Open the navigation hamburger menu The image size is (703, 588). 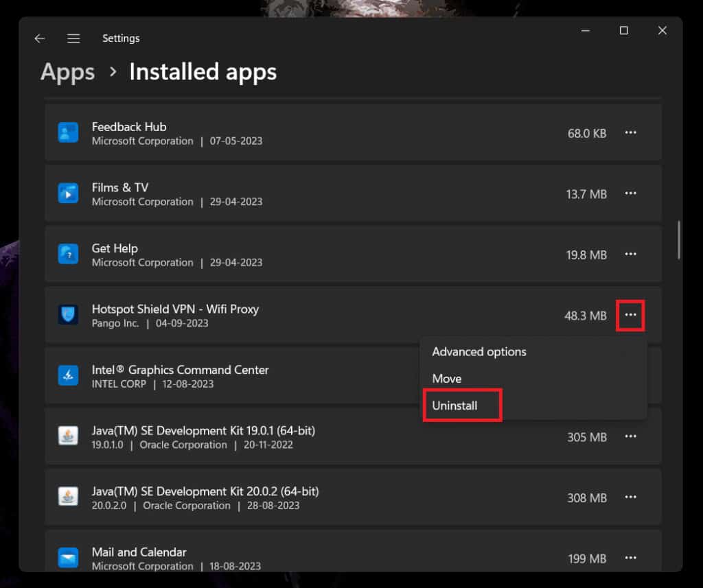[73, 38]
